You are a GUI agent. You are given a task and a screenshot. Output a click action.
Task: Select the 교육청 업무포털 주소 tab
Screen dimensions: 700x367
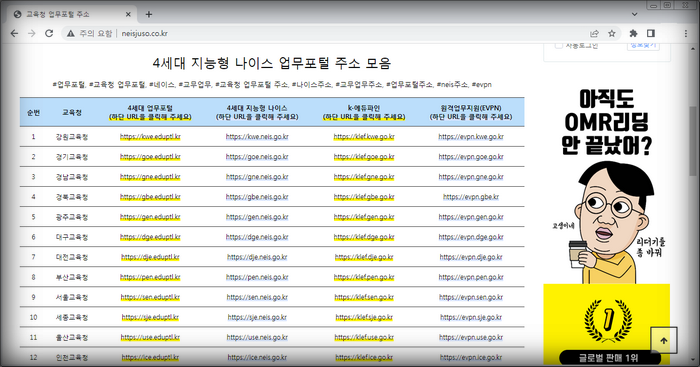(71, 14)
